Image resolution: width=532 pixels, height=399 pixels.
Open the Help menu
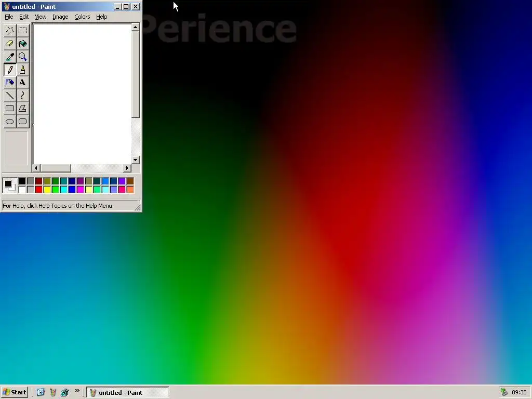(101, 17)
